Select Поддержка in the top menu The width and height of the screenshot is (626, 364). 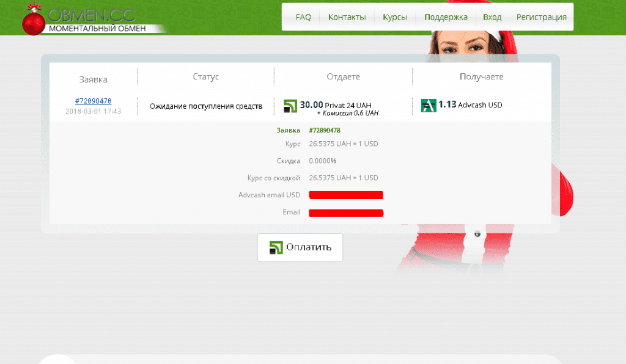coord(446,17)
